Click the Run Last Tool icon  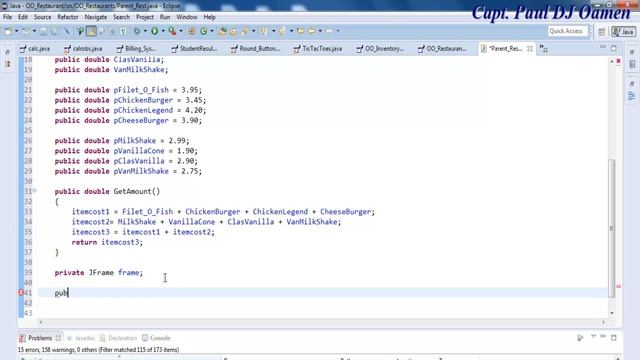(x=172, y=31)
